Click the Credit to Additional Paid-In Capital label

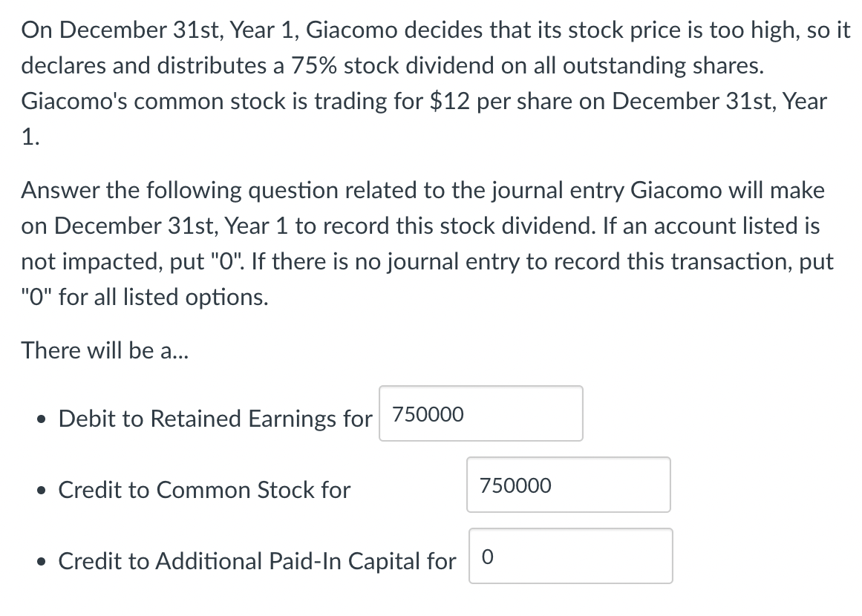pyautogui.click(x=256, y=562)
